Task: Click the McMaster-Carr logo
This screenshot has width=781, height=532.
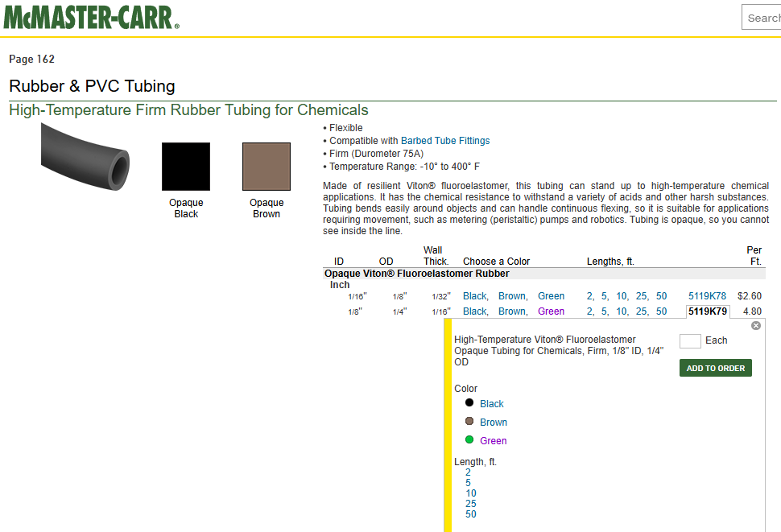Action: [91, 17]
